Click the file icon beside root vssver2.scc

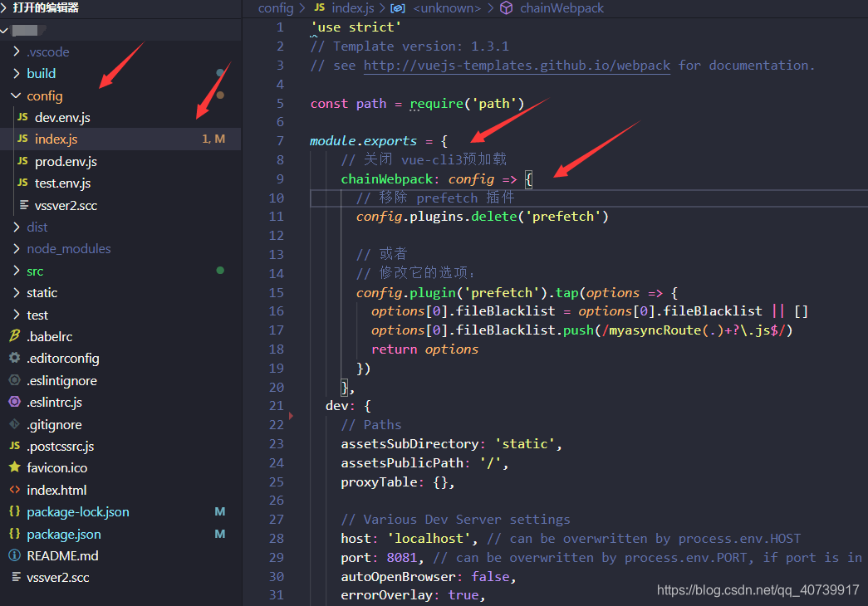point(16,577)
